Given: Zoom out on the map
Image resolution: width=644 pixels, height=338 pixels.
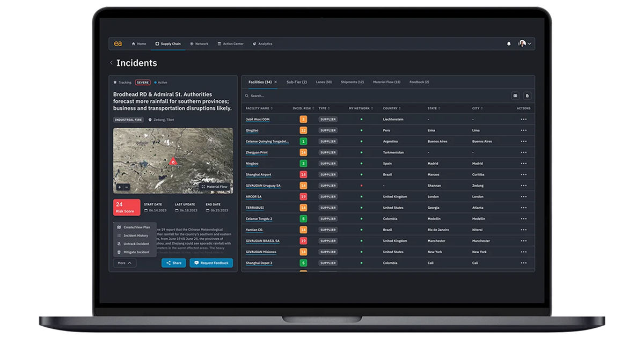Looking at the screenshot, I should 126,187.
